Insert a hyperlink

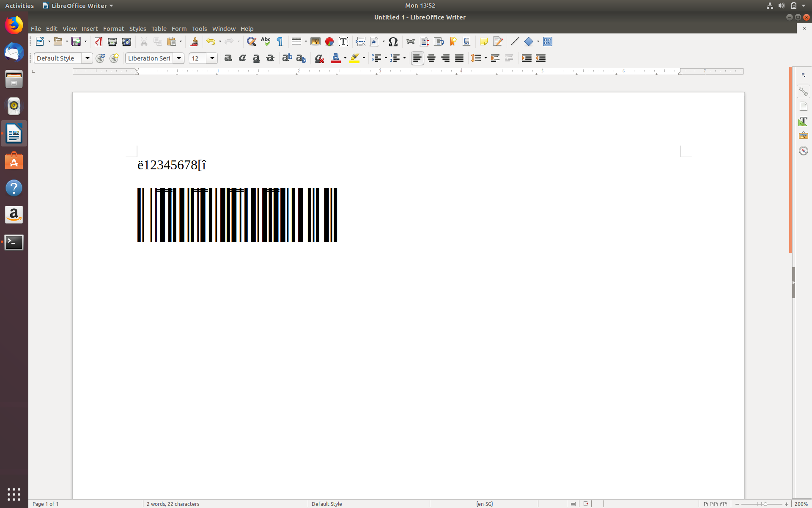tap(411, 41)
